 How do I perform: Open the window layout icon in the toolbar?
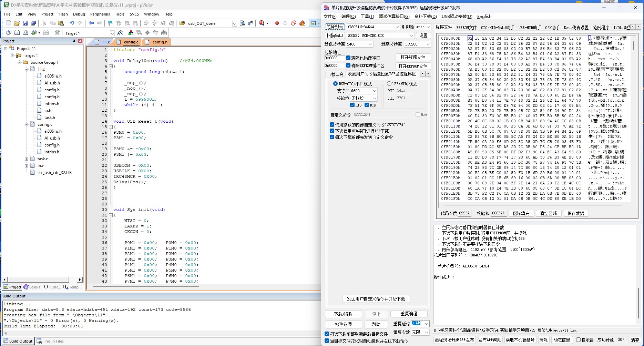tap(313, 23)
